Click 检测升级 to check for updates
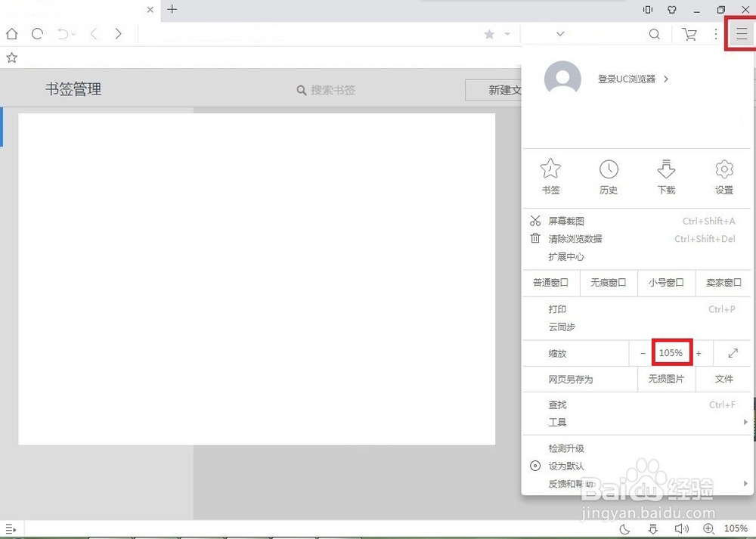Screen dimensions: 756x539 pos(565,448)
